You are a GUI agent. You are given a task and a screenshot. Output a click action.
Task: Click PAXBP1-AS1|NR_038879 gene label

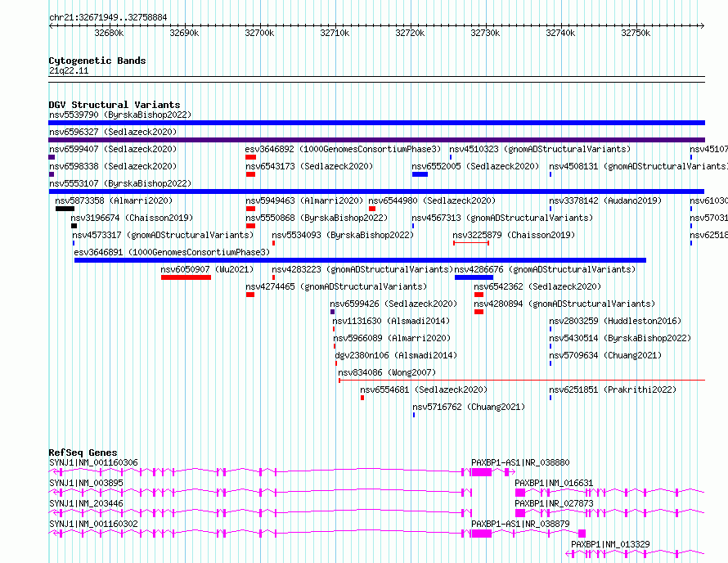[x=520, y=524]
